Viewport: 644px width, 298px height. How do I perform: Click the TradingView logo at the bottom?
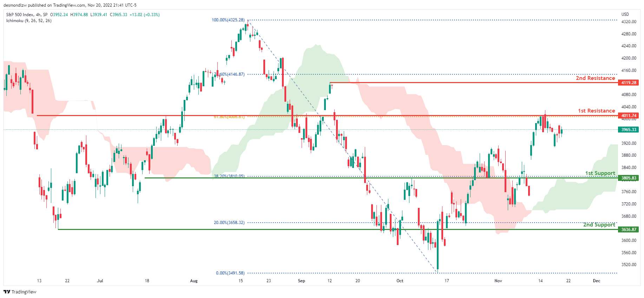(x=20, y=292)
